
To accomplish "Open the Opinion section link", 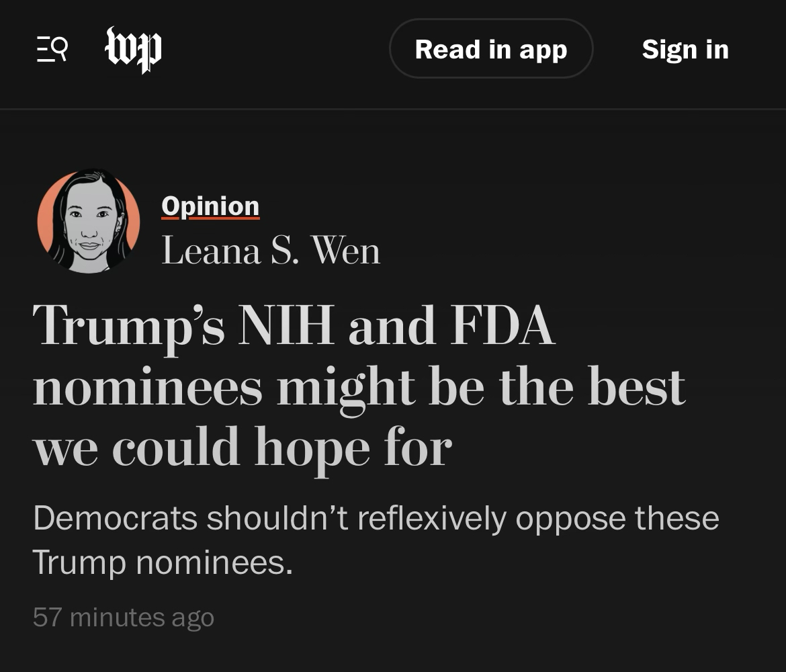I will coord(210,206).
